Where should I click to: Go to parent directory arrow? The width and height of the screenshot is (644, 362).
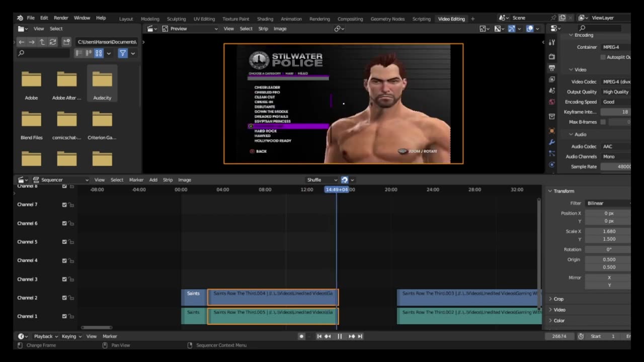pyautogui.click(x=42, y=42)
